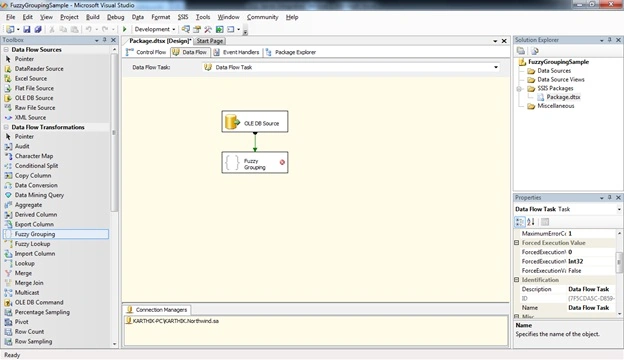This screenshot has height=360, width=624.
Task: Select the Raw File Source item
Action: pyautogui.click(x=35, y=108)
